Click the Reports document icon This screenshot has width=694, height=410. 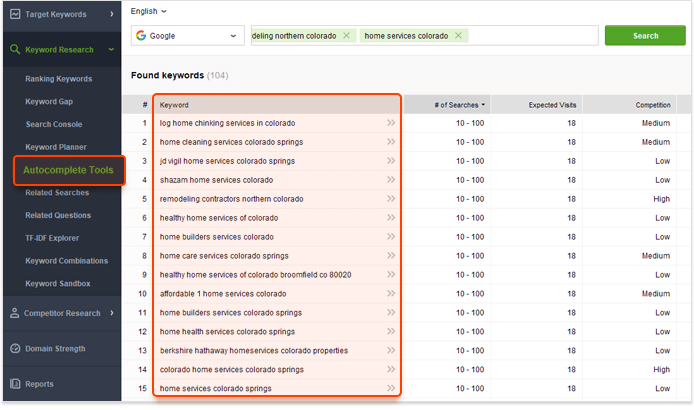pos(15,384)
